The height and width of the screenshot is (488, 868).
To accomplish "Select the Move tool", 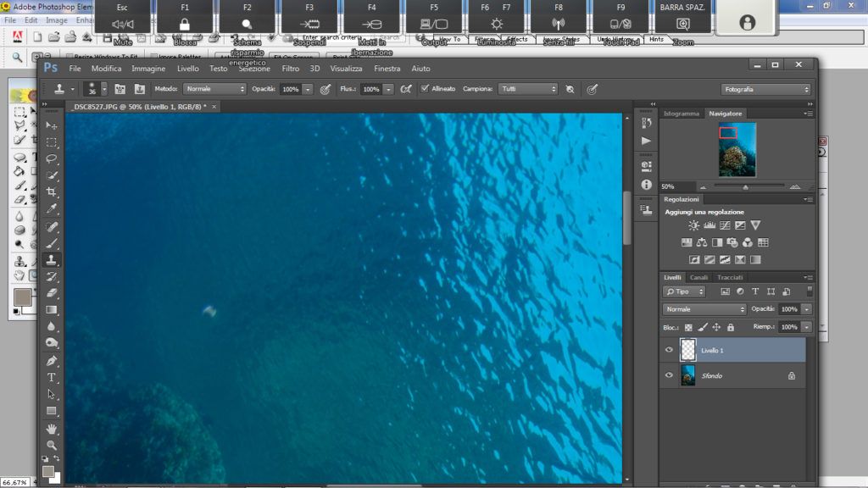I will [x=52, y=125].
